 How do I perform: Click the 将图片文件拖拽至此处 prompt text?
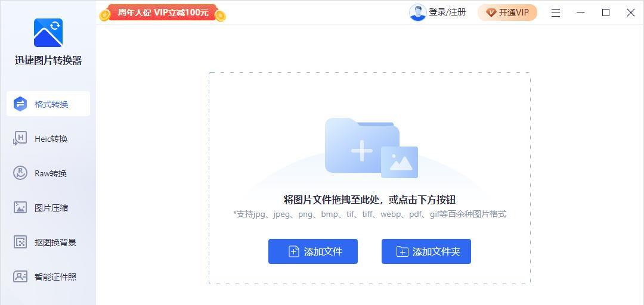click(370, 200)
